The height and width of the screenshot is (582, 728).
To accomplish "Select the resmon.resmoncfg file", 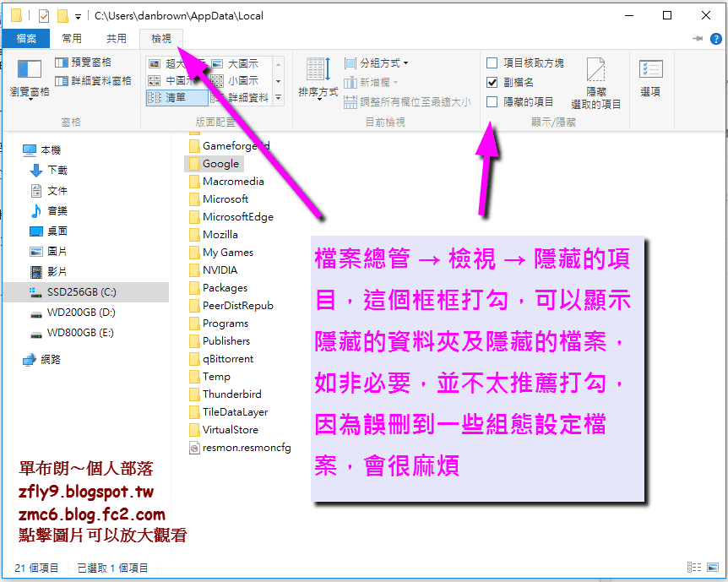I will pyautogui.click(x=240, y=448).
